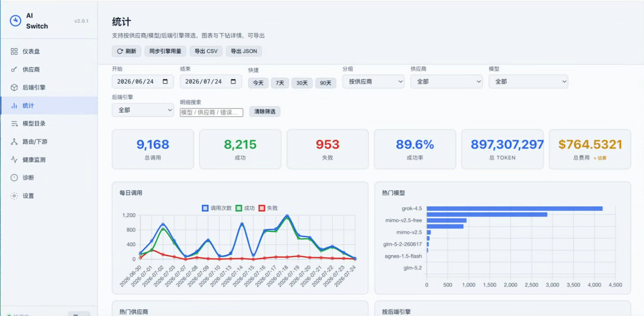The height and width of the screenshot is (316, 644).
Task: Click the 开始 date field 2026/06/24
Action: tap(143, 81)
